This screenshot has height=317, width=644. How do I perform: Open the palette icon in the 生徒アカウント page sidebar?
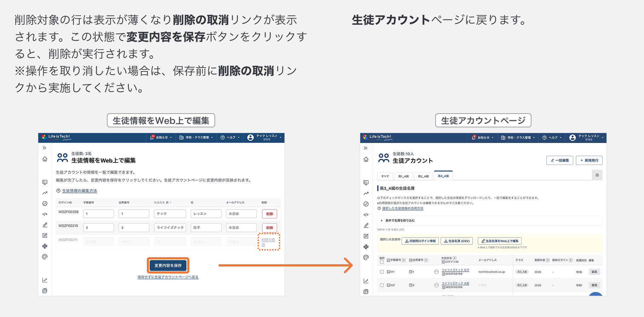tap(366, 258)
